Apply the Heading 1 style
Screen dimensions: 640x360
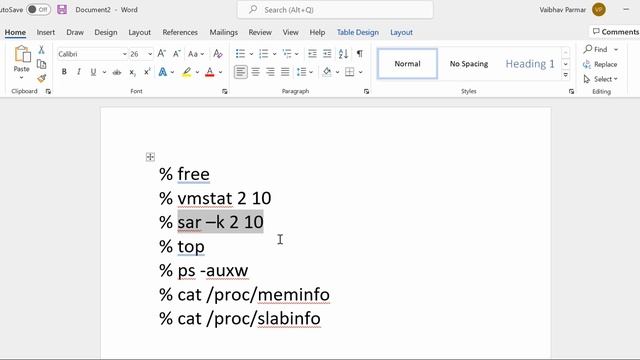point(530,64)
